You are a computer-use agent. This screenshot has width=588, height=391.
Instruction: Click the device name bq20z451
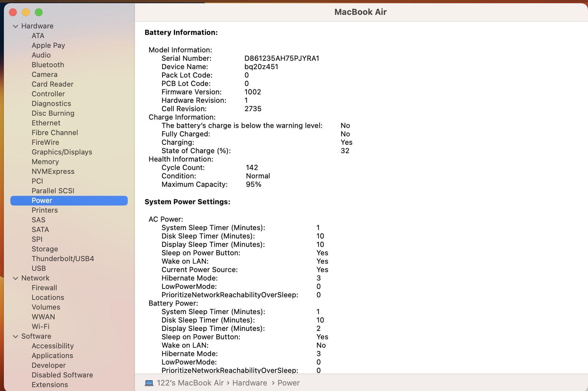click(261, 67)
